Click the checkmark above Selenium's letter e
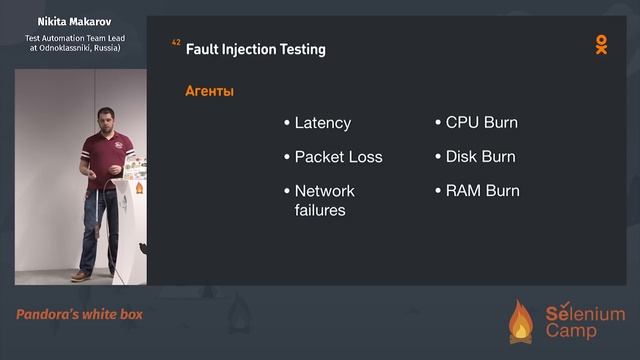The image size is (640, 360). click(565, 304)
